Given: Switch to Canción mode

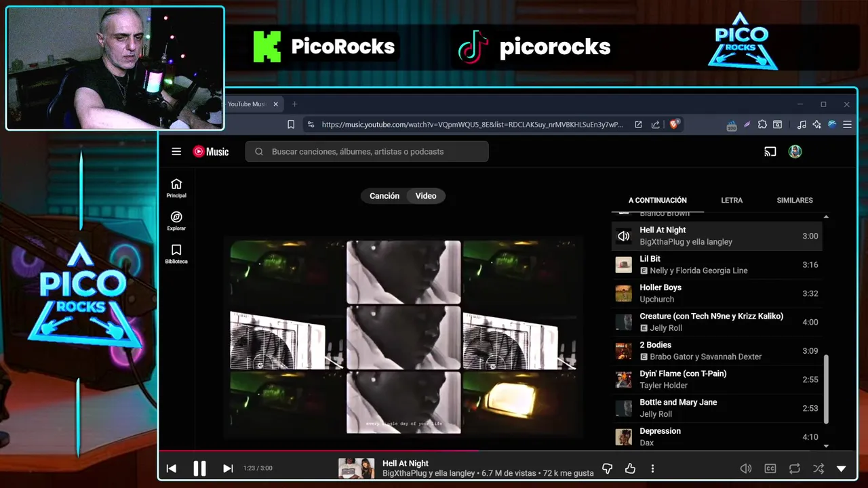Looking at the screenshot, I should click(384, 196).
